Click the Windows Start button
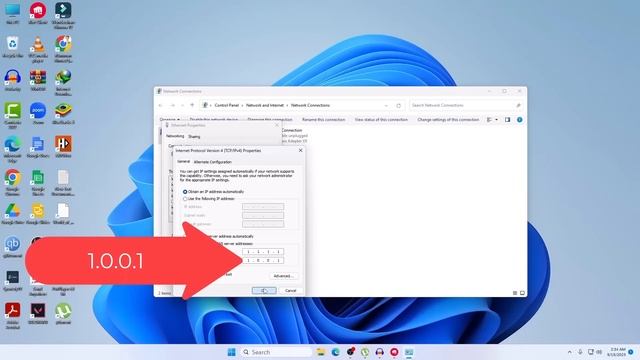This screenshot has height=360, width=640. (231, 352)
